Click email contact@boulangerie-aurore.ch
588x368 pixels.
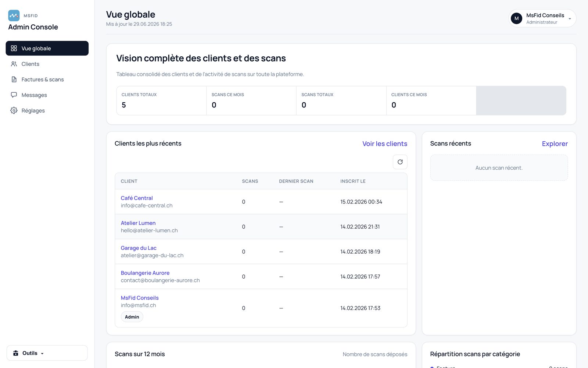coord(160,280)
